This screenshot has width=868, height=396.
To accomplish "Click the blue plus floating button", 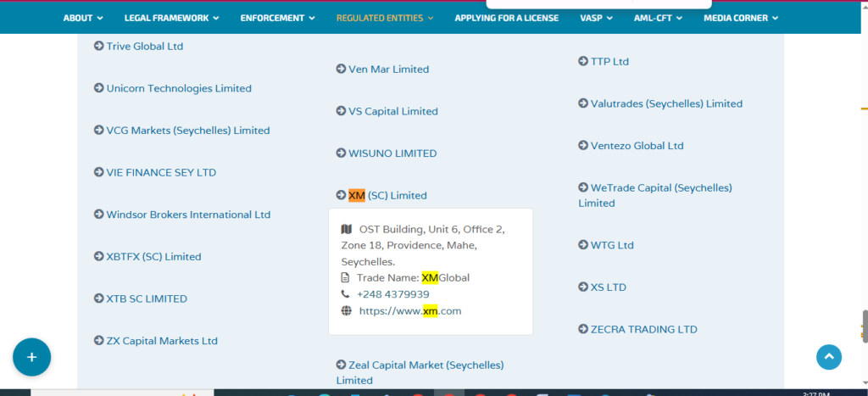I will (31, 357).
